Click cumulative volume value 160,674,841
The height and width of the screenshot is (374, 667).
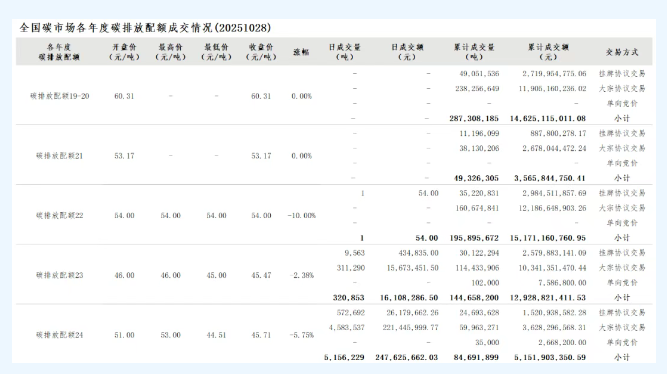477,208
